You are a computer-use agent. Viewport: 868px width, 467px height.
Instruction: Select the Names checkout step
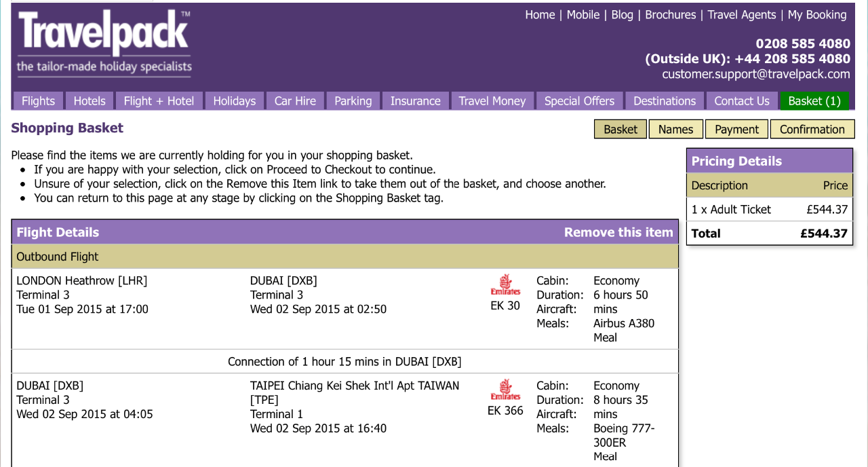(676, 129)
